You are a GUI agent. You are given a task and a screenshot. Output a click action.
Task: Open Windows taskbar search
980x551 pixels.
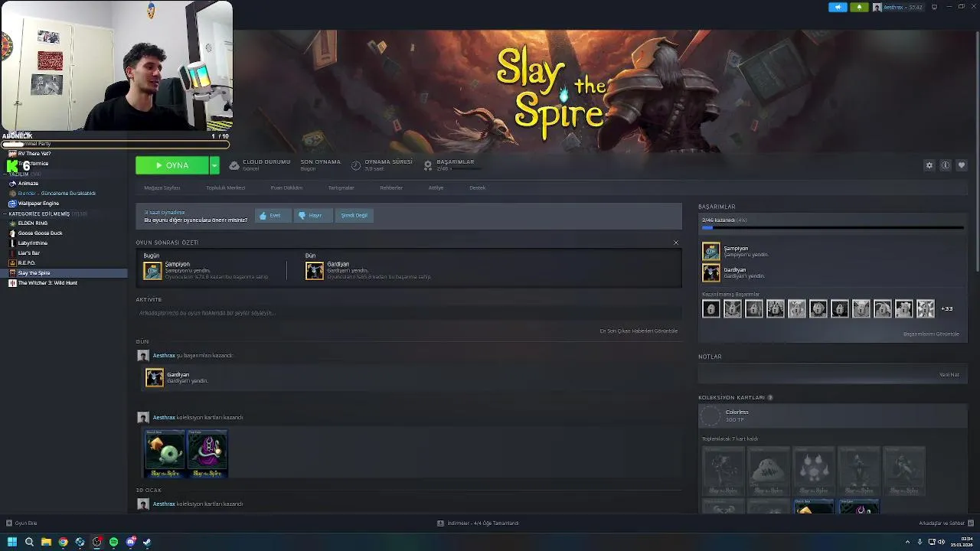point(29,542)
